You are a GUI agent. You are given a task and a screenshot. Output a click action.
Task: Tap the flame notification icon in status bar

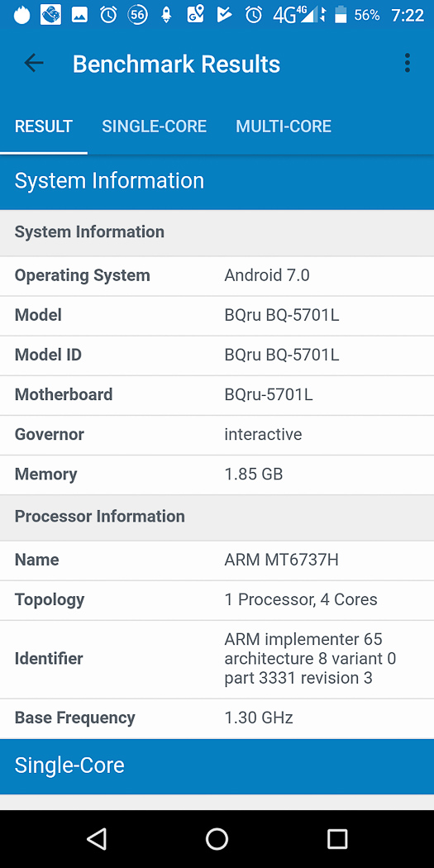point(22,14)
